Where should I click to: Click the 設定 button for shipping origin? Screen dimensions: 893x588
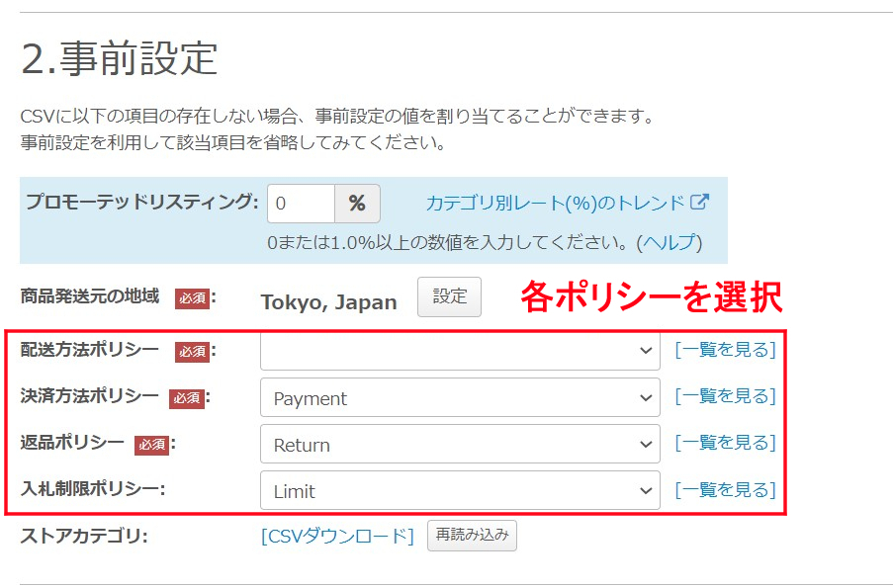(449, 296)
